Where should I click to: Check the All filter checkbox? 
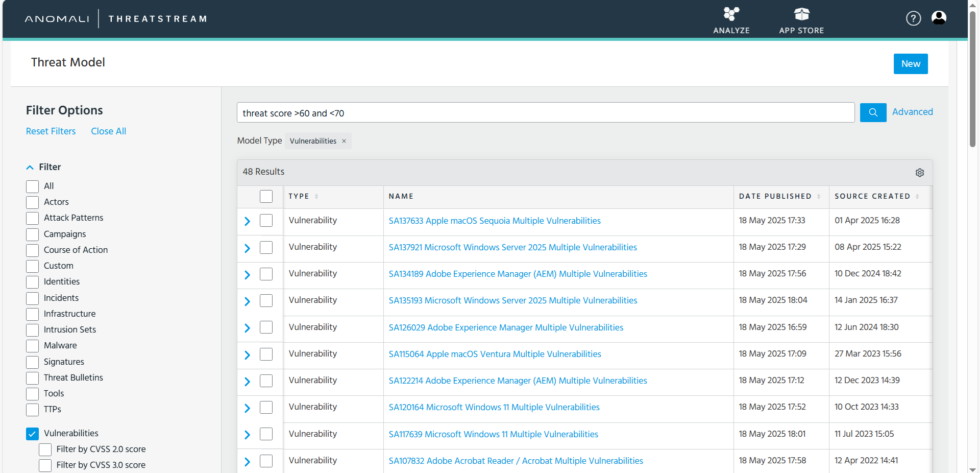pyautogui.click(x=32, y=186)
